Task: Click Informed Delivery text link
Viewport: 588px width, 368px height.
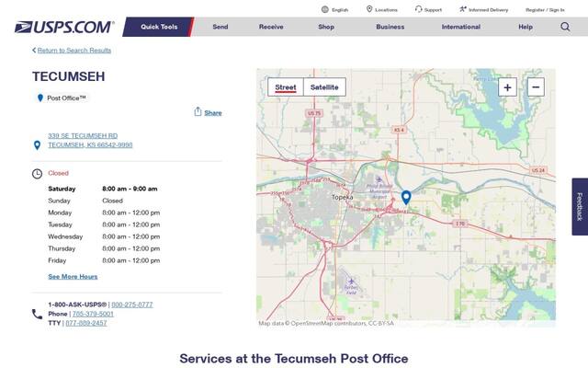Action: 488,10
